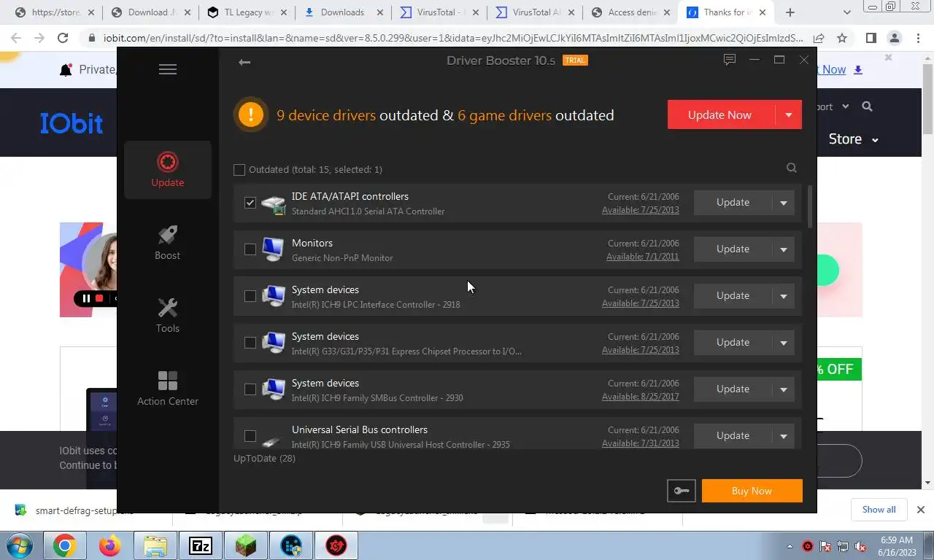Switch to the TL Legacy browser tab
The height and width of the screenshot is (560, 934).
[x=247, y=12]
